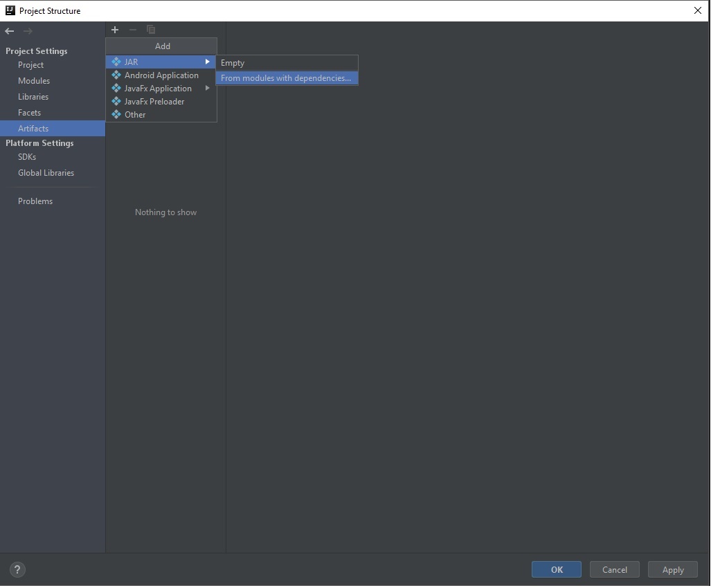Image resolution: width=711 pixels, height=588 pixels.
Task: Click the Cancel button
Action: pos(614,570)
